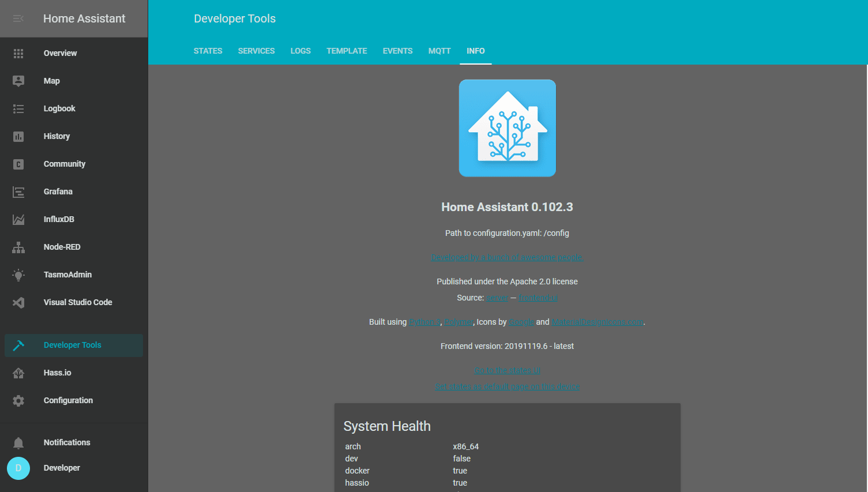Screen dimensions: 868x492
Task: Click the 'Published under the Apache 2.0 license' text
Action: tap(507, 281)
